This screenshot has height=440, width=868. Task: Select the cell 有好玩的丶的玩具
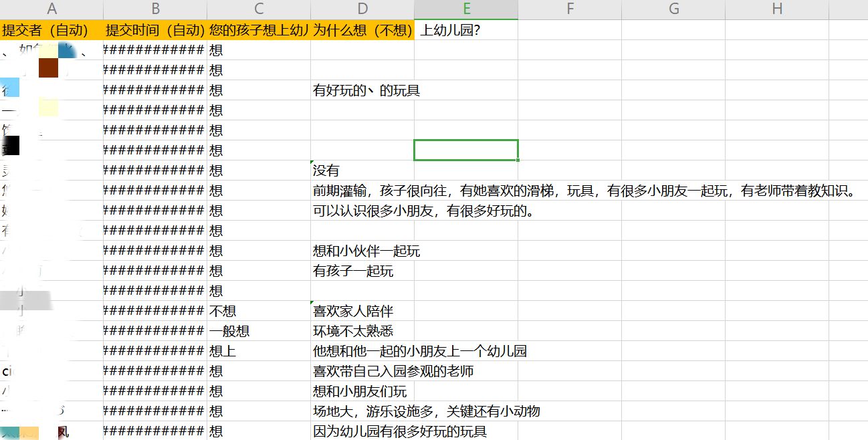362,90
